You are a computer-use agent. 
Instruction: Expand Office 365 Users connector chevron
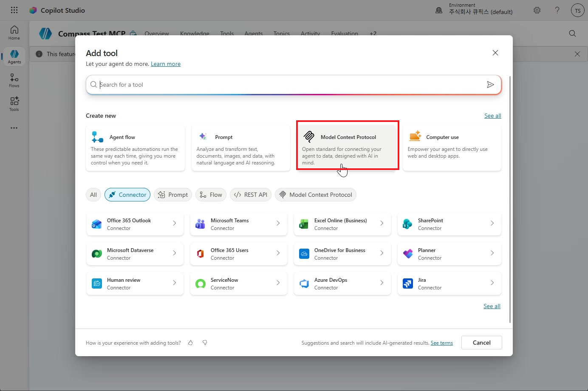point(278,253)
